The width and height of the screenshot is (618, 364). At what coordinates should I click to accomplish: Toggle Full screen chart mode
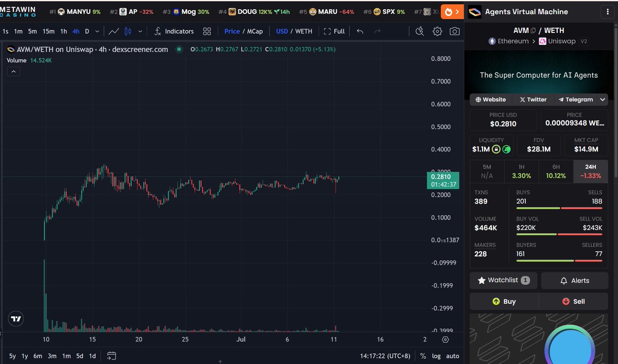pos(334,31)
